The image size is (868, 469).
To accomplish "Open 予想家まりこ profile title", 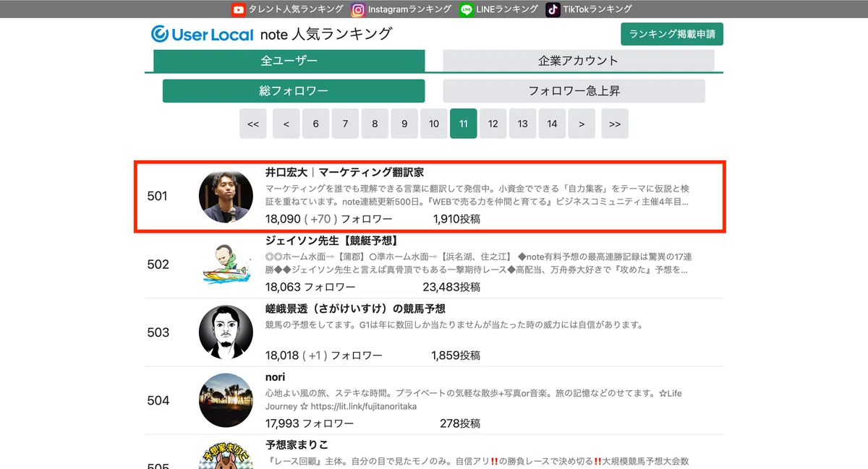I will 297,444.
